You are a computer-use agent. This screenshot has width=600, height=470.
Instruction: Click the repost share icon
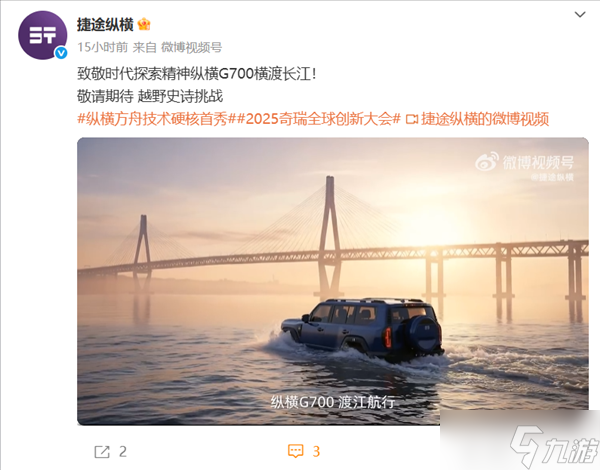pyautogui.click(x=102, y=452)
